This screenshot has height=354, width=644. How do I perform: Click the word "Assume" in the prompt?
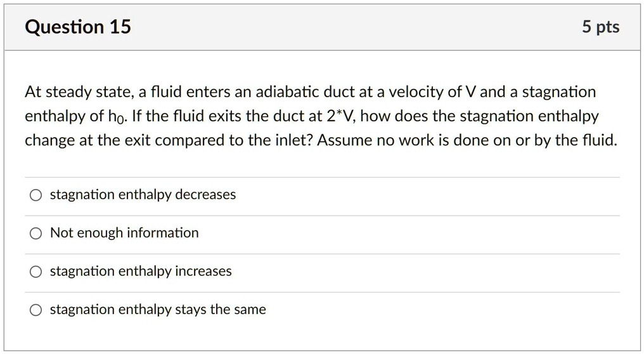pos(342,140)
